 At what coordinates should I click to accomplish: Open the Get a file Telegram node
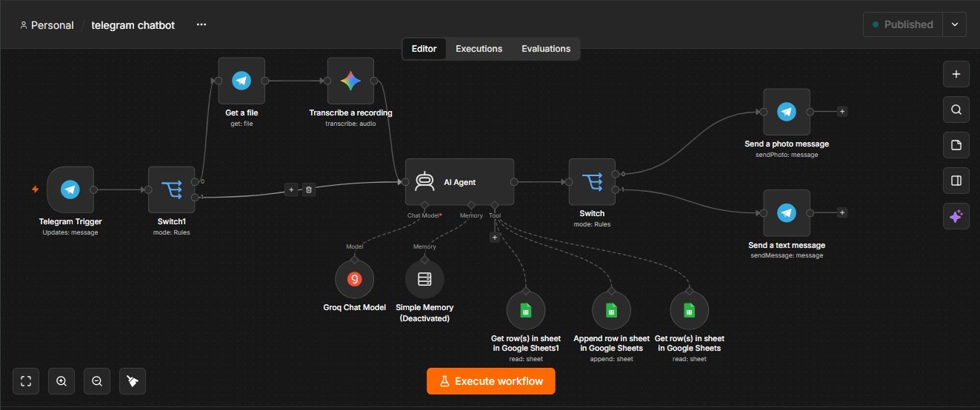[x=241, y=81]
